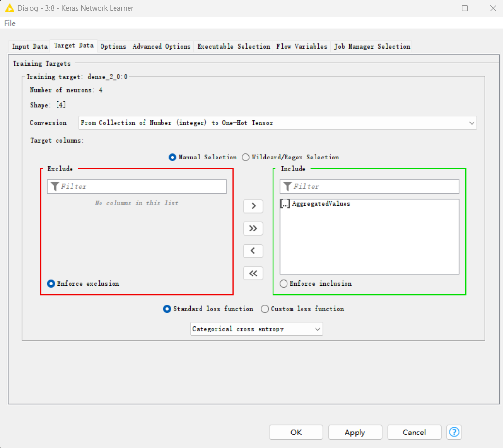Select AggregatedValues in the Include list

pos(321,204)
